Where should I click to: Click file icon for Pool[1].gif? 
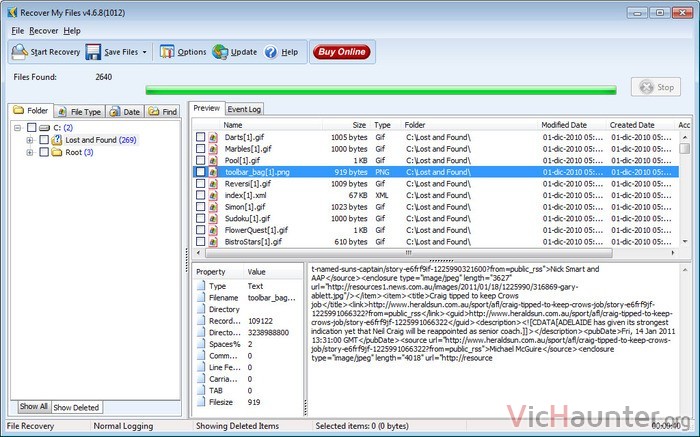tap(213, 160)
